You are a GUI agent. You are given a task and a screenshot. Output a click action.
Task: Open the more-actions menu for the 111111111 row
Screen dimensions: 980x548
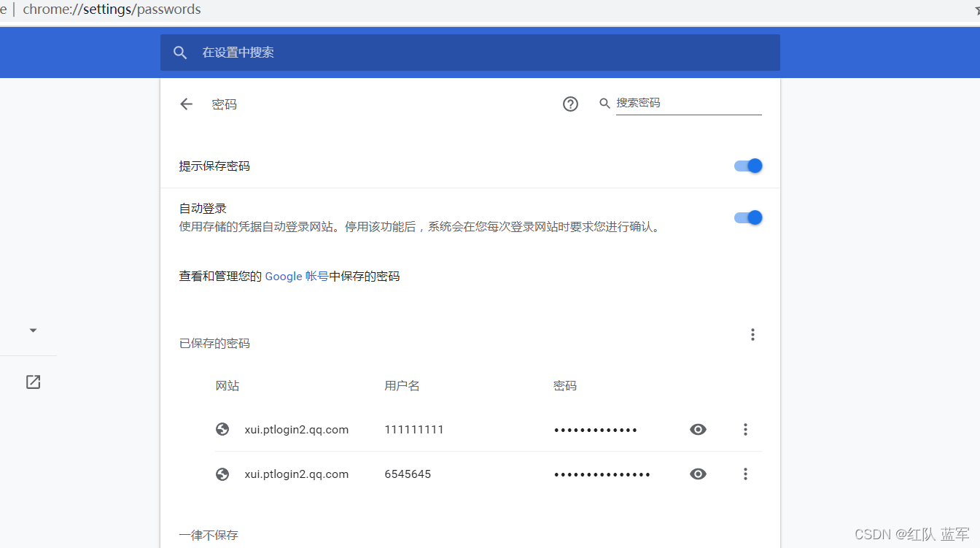pyautogui.click(x=745, y=430)
